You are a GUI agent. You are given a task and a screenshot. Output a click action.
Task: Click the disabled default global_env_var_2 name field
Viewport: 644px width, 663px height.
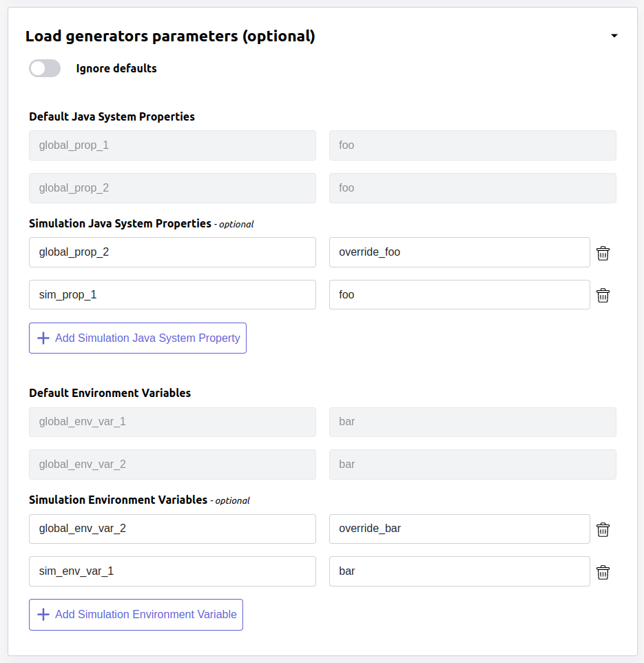172,465
